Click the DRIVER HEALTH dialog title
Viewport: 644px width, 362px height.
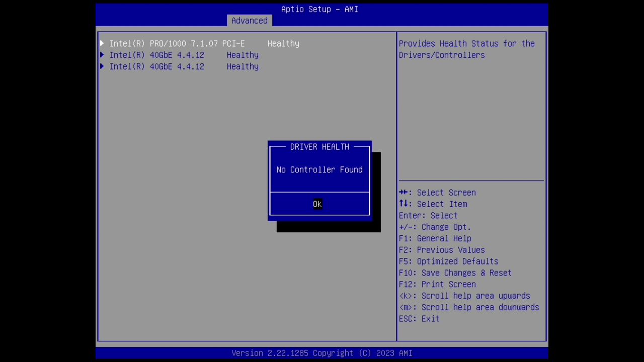coord(319,147)
